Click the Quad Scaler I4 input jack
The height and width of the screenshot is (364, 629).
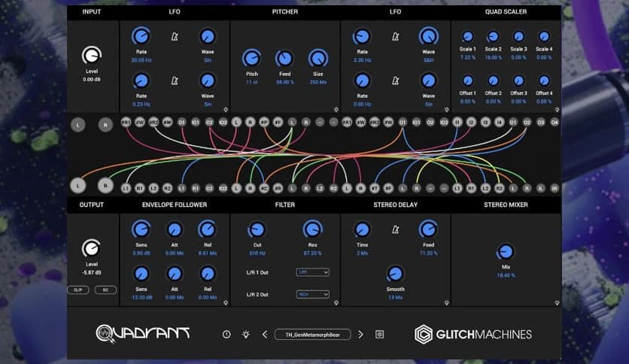click(499, 123)
